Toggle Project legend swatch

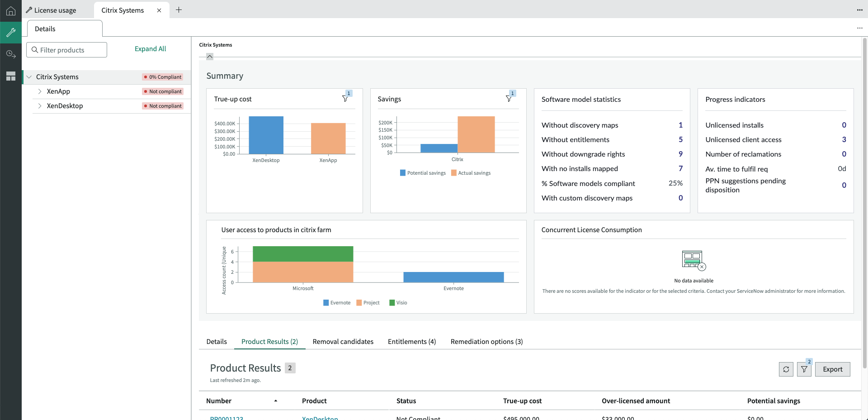click(x=359, y=303)
